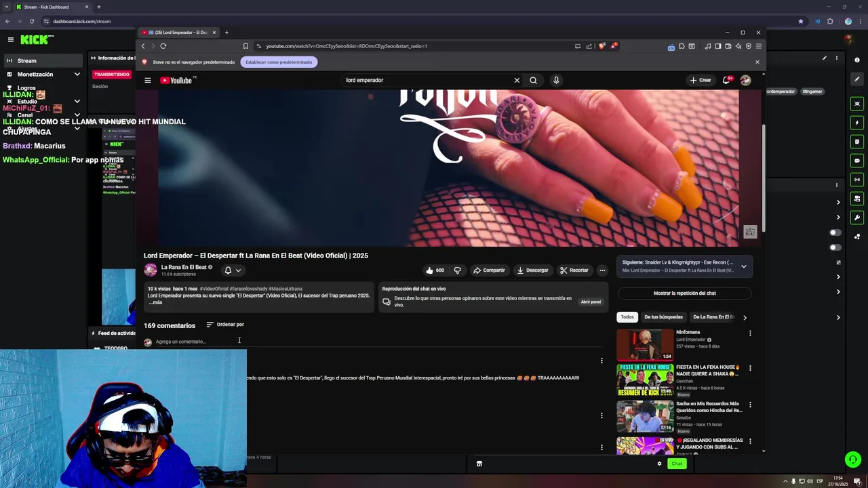Click Agrega un comentario field
868x488 pixels.
pyautogui.click(x=380, y=342)
